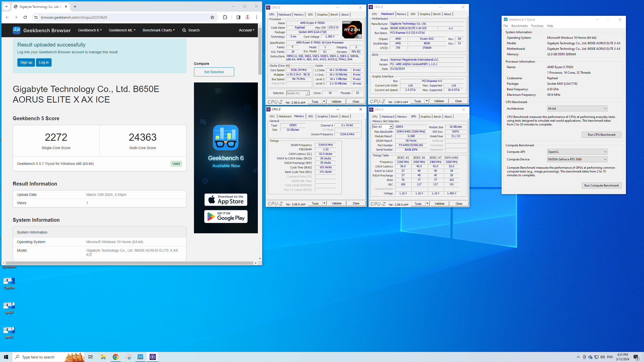This screenshot has width=644, height=362.
Task: Switch to Chrome on the taskbar
Action: [x=115, y=357]
